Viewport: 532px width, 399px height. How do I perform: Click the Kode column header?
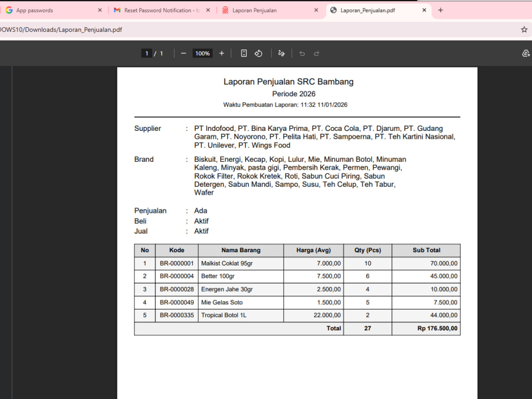tap(177, 251)
